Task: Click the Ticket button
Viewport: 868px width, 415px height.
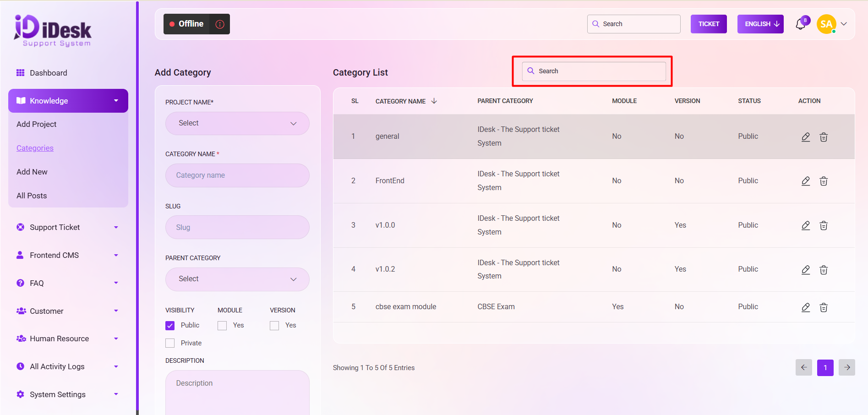Action: click(709, 24)
